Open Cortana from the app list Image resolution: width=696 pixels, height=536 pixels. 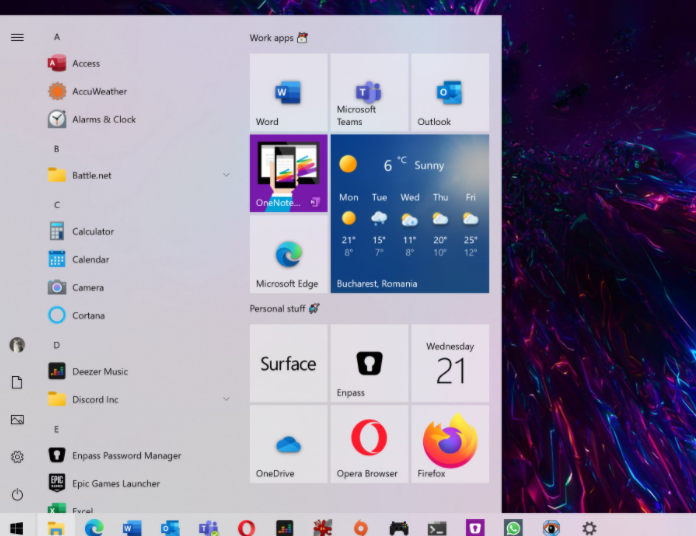[138, 315]
